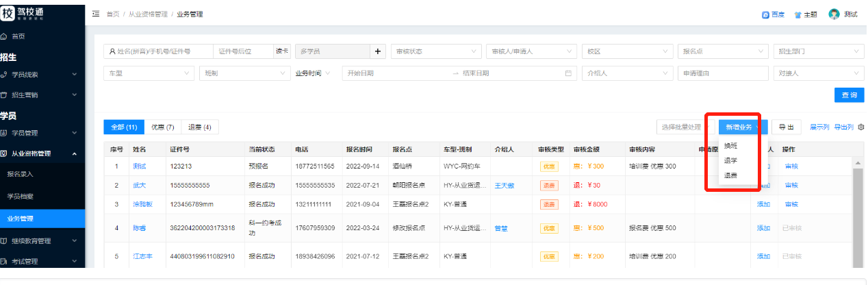Focus the 姓名/手机号/证件号 search field

click(x=157, y=51)
